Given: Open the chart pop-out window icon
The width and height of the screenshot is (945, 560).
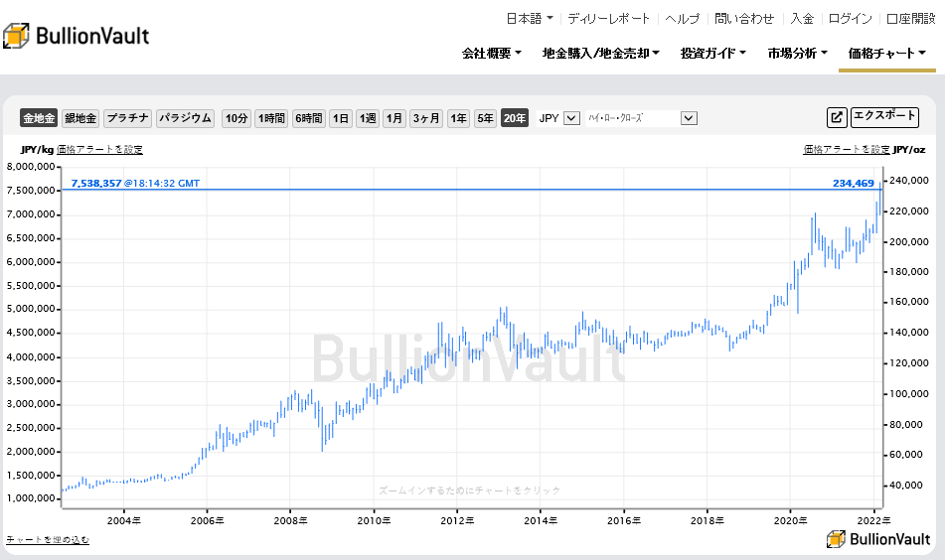Looking at the screenshot, I should [x=837, y=117].
